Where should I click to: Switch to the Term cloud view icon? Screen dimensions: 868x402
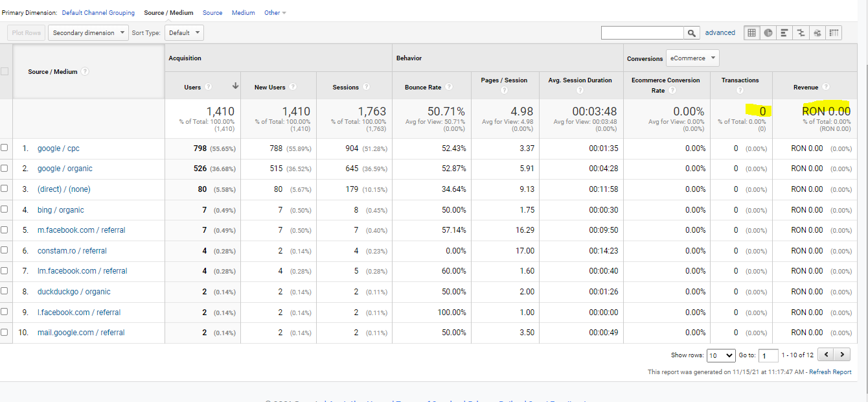(817, 32)
